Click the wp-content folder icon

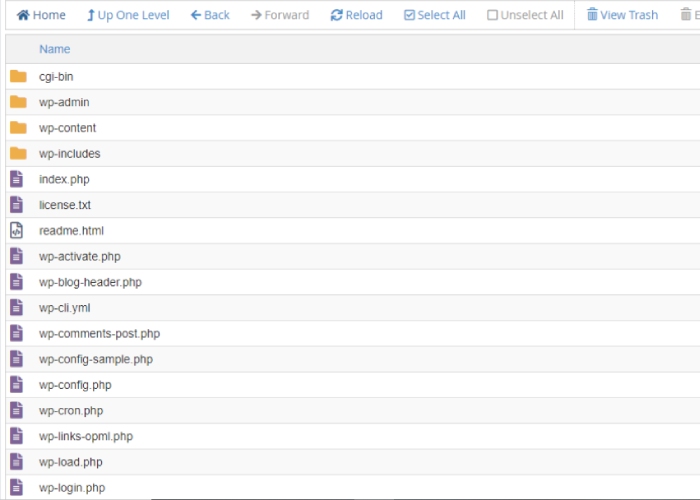[x=18, y=128]
